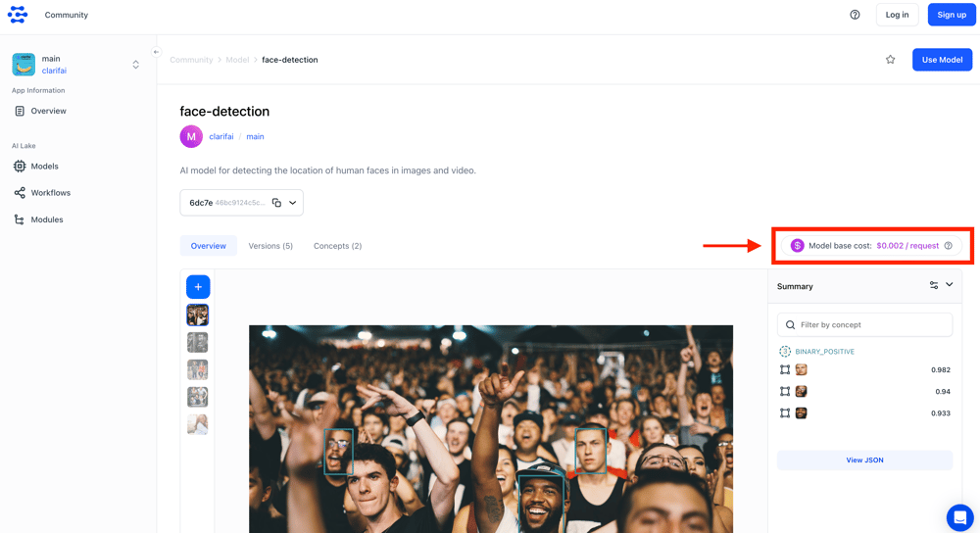Star the face-detection model
The width and height of the screenshot is (980, 533).
pyautogui.click(x=890, y=60)
